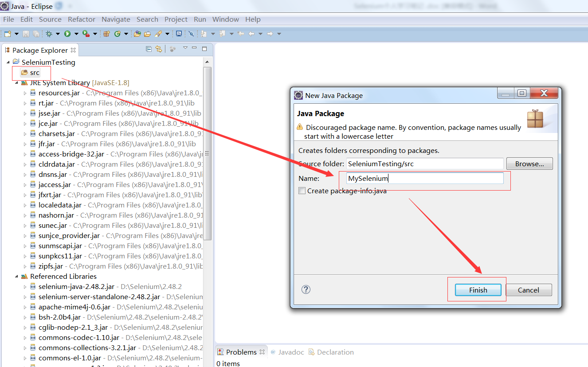The image size is (588, 367).
Task: Click the Last Edit Location arrow icon
Action: (x=241, y=34)
